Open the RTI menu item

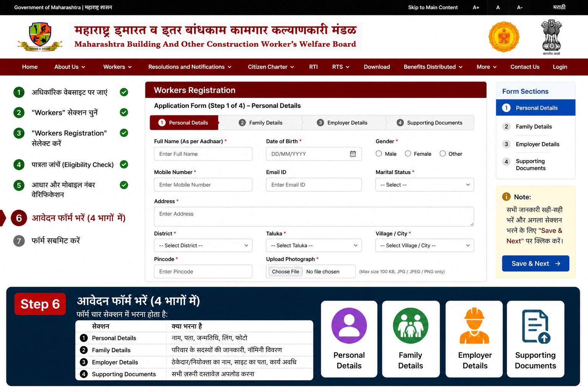pos(314,67)
